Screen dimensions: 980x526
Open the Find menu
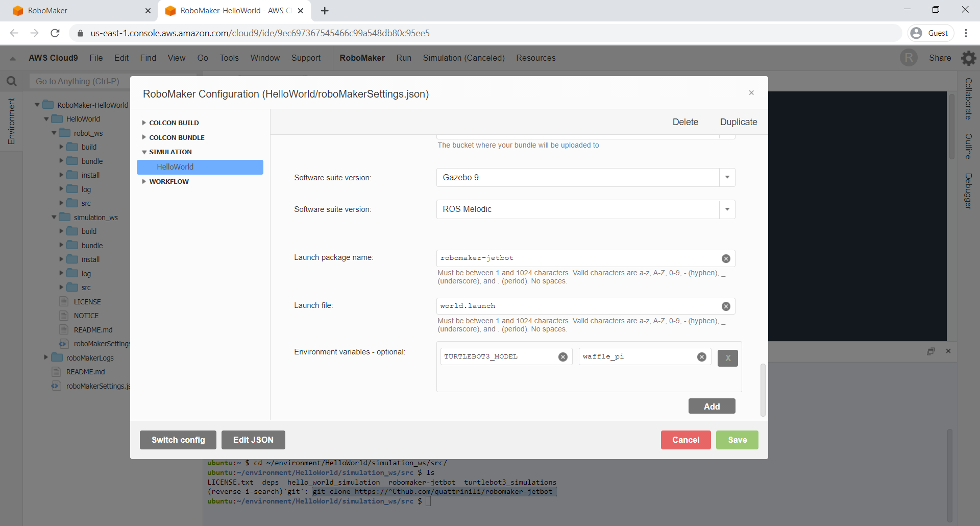click(148, 58)
